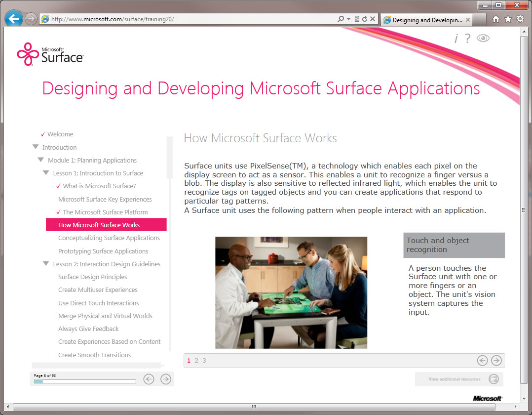Image resolution: width=532 pixels, height=415 pixels.
Task: Collapse Lesson 1: Introduction to Surface triangle
Action: pos(46,172)
